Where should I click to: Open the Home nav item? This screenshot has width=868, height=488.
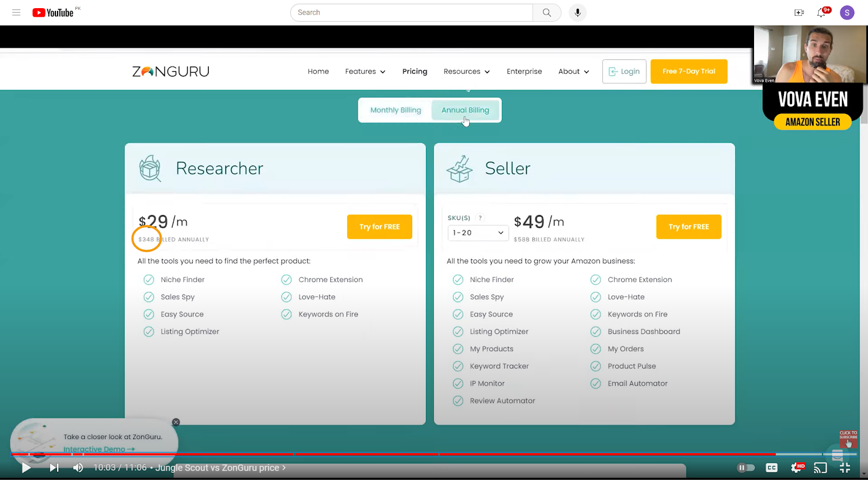(x=318, y=72)
